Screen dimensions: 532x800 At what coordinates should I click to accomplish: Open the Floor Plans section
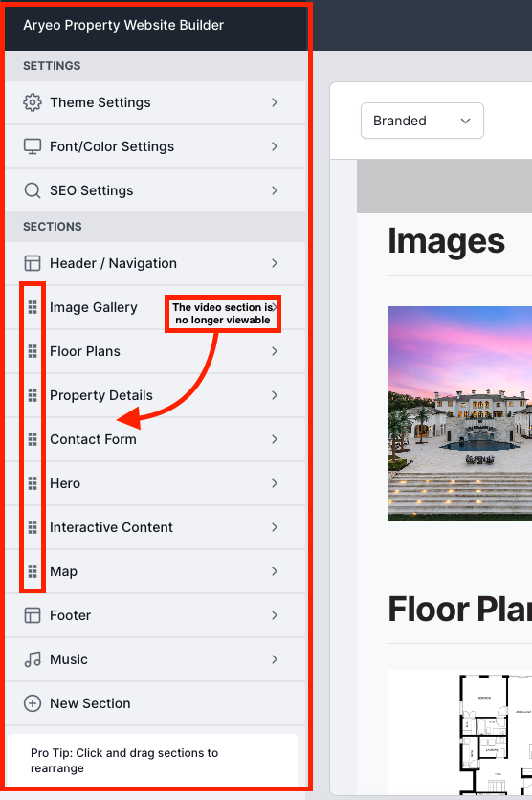point(156,351)
